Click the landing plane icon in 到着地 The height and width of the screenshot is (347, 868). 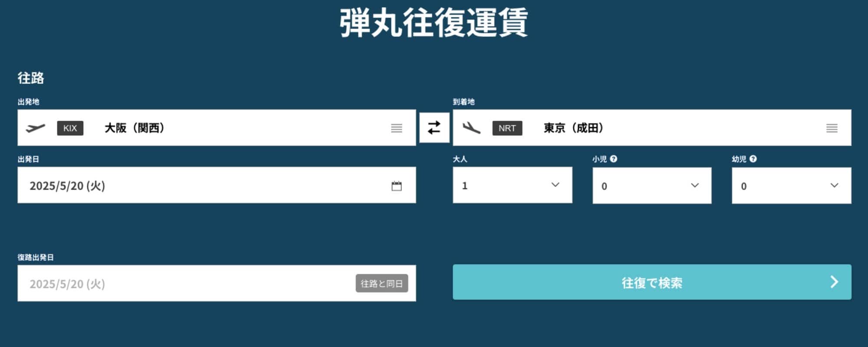click(471, 128)
